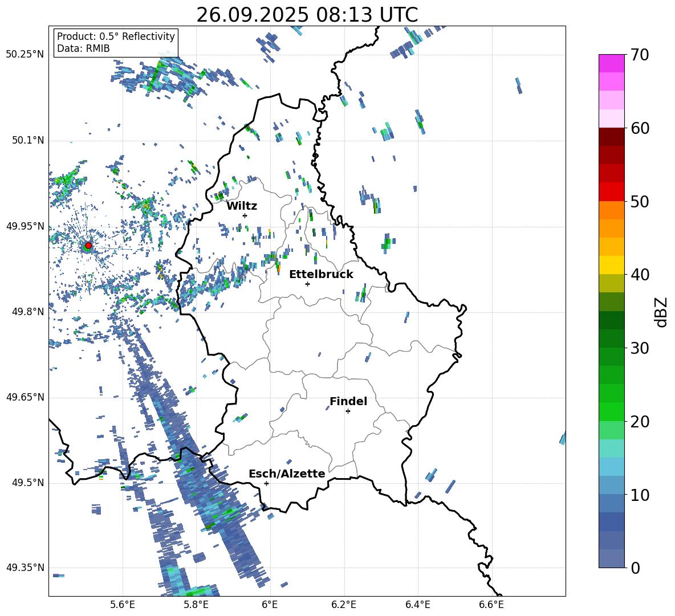Click the title 26.09.2025 08:13 UTC

coord(307,15)
